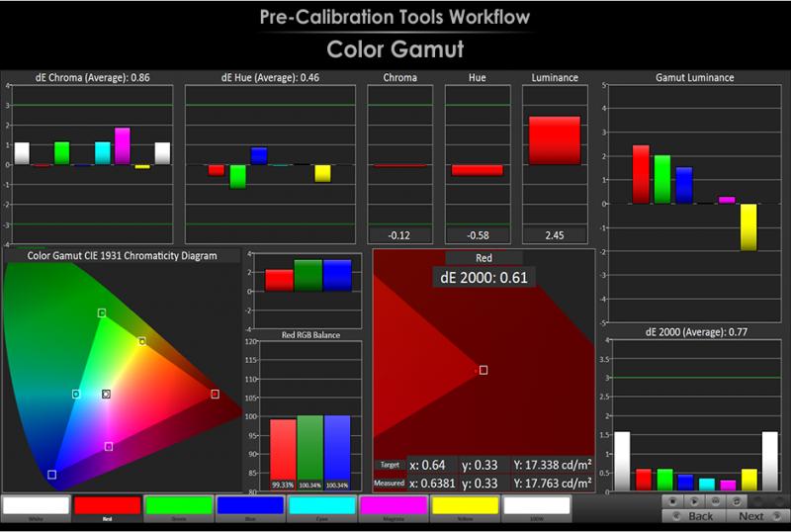Choose the Magenta color swatch
The height and width of the screenshot is (532, 791).
click(394, 507)
